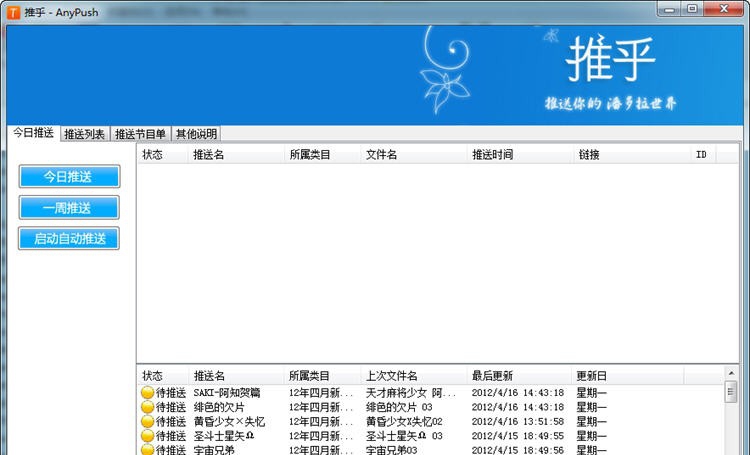Click lower table 状态 column header

163,376
